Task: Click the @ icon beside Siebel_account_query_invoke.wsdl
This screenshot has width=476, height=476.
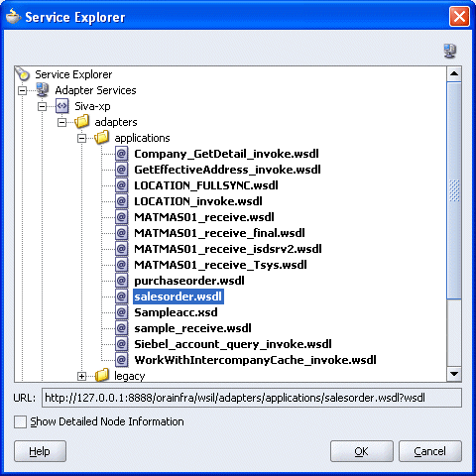Action: click(121, 344)
